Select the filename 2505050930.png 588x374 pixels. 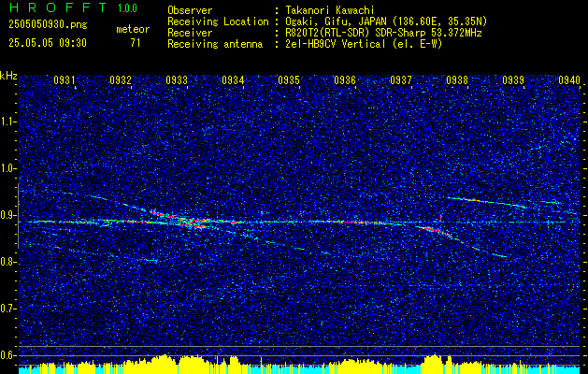pos(48,25)
